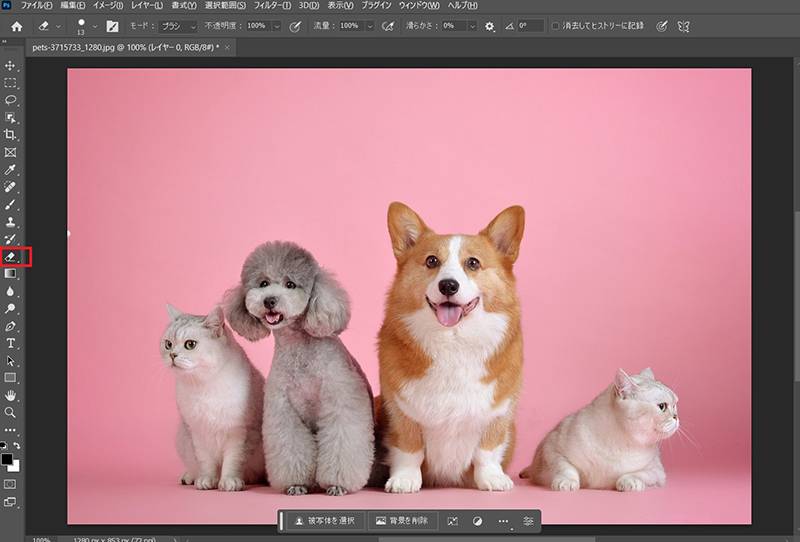This screenshot has width=800, height=542.
Task: Toggle the Brush Settings panel
Action: point(112,26)
